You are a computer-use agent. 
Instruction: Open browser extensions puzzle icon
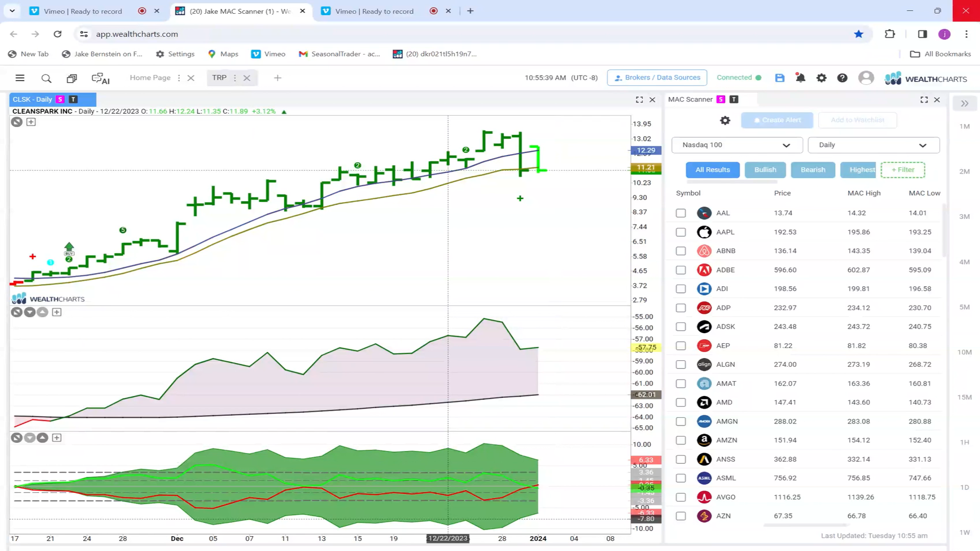click(x=890, y=34)
